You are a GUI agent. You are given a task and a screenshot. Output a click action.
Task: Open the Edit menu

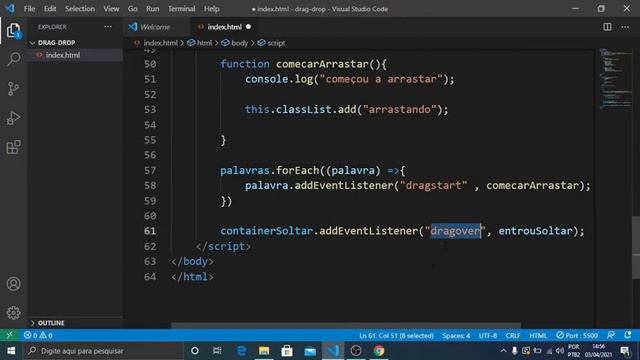pos(50,9)
